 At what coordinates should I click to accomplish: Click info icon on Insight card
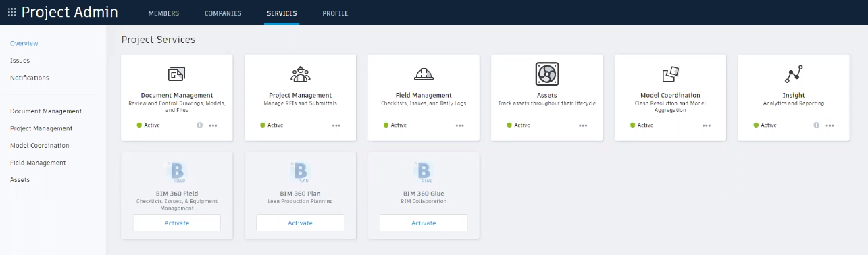click(817, 125)
